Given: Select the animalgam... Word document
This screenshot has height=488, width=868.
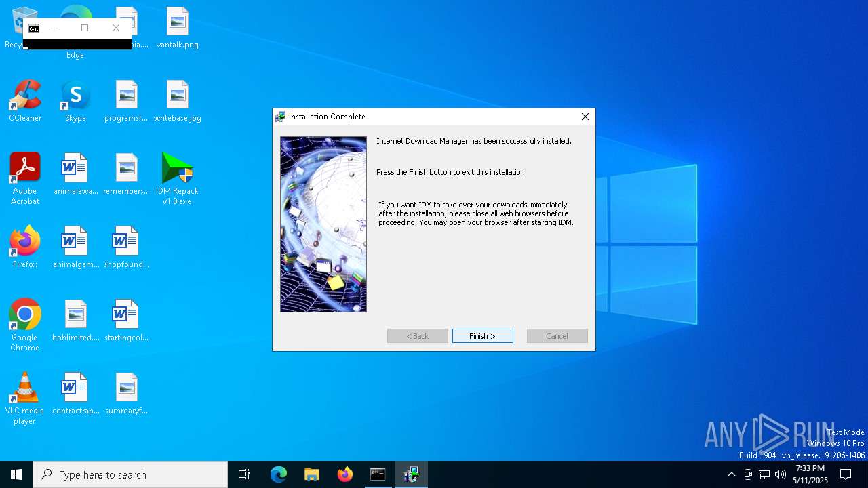Looking at the screenshot, I should [75, 247].
